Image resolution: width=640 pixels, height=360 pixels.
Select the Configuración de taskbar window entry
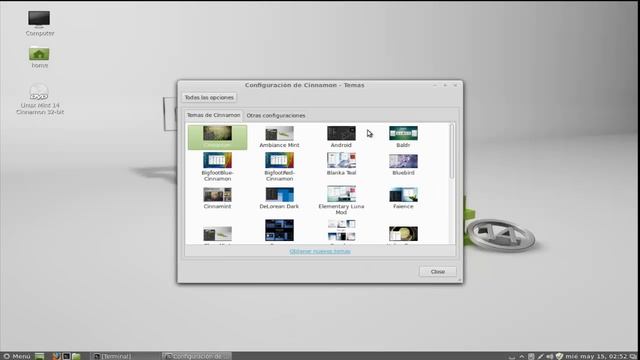coord(197,356)
